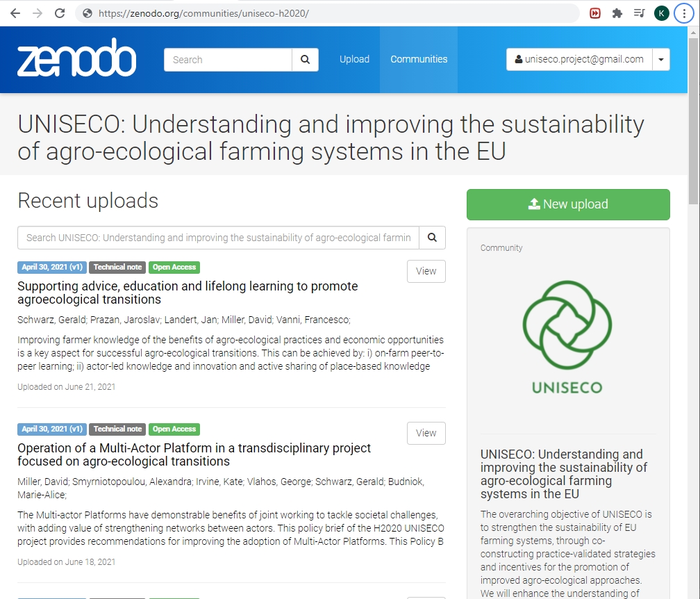Open the browser extensions puzzle icon
This screenshot has height=599, width=700.
pos(617,13)
